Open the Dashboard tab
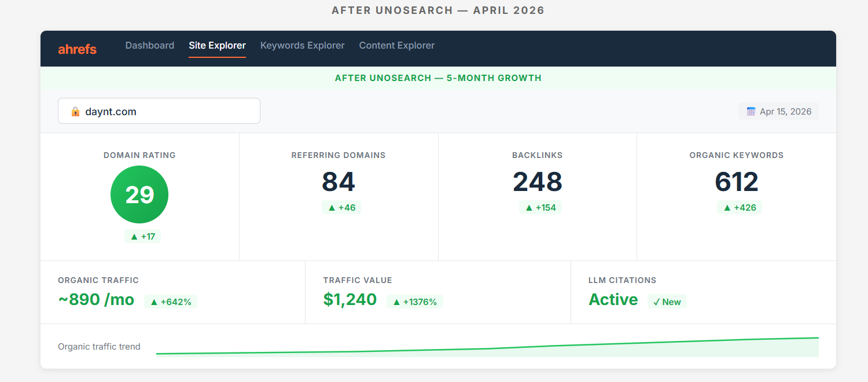This screenshot has height=382, width=868. [x=150, y=45]
